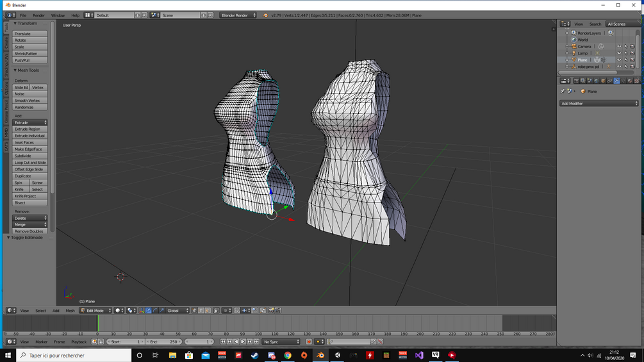
Task: Switch to the Create tool shelf tab
Action: tap(6, 43)
